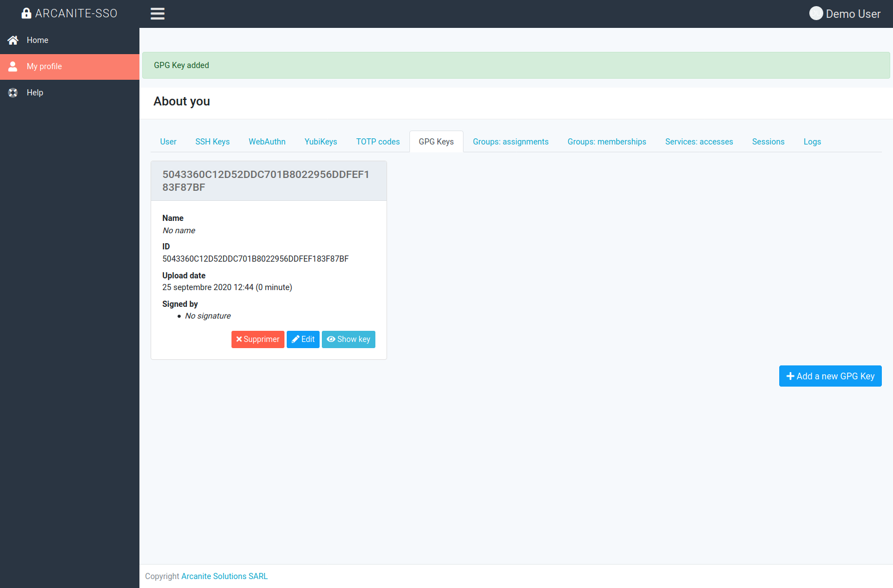Open Groups: memberships tab
893x588 pixels.
(x=607, y=142)
